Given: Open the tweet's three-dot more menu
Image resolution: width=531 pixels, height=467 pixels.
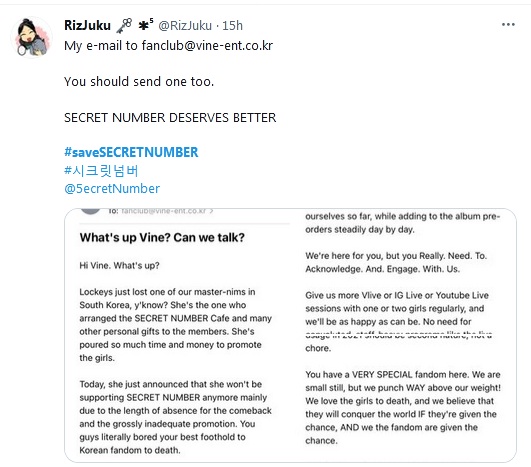Looking at the screenshot, I should click(508, 24).
